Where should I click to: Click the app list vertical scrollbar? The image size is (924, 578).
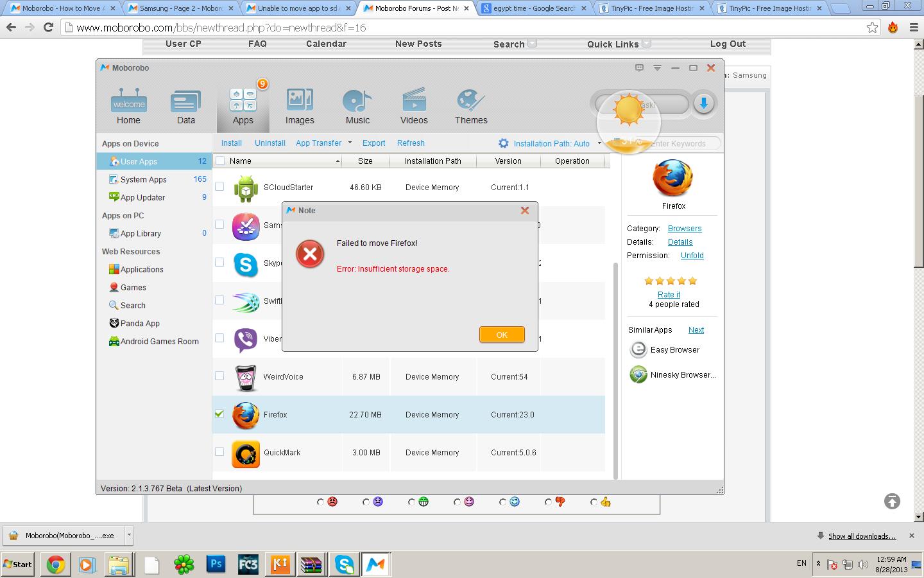[615, 370]
